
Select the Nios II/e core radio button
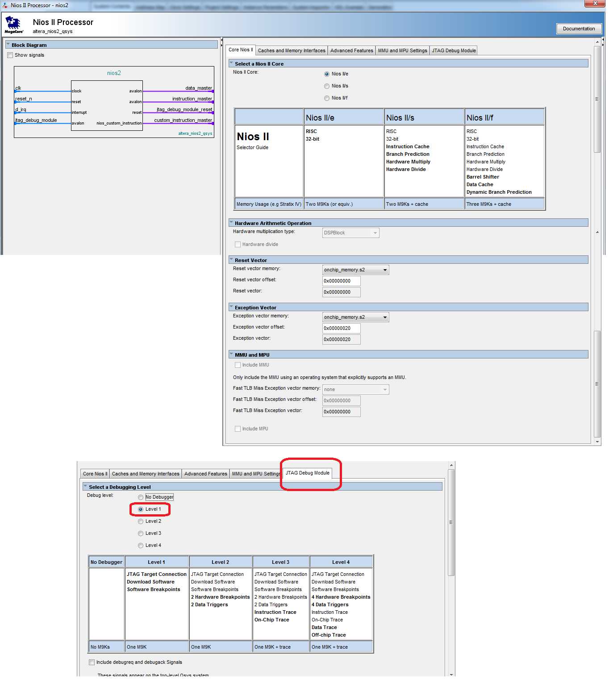pos(327,74)
